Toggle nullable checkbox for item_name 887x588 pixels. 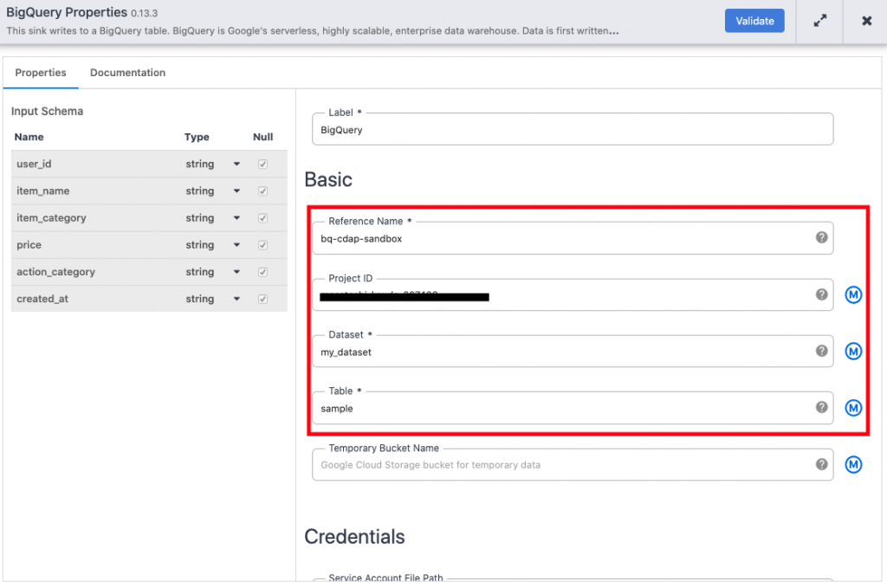pos(262,191)
